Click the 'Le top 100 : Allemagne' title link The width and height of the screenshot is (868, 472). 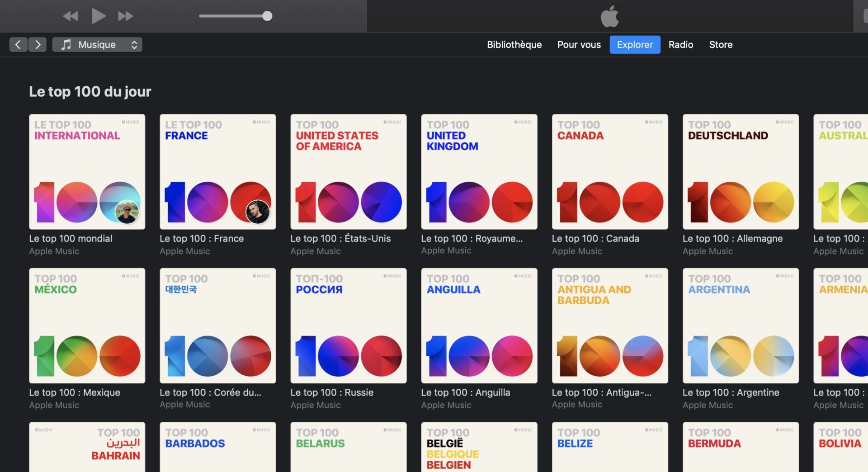click(x=732, y=238)
